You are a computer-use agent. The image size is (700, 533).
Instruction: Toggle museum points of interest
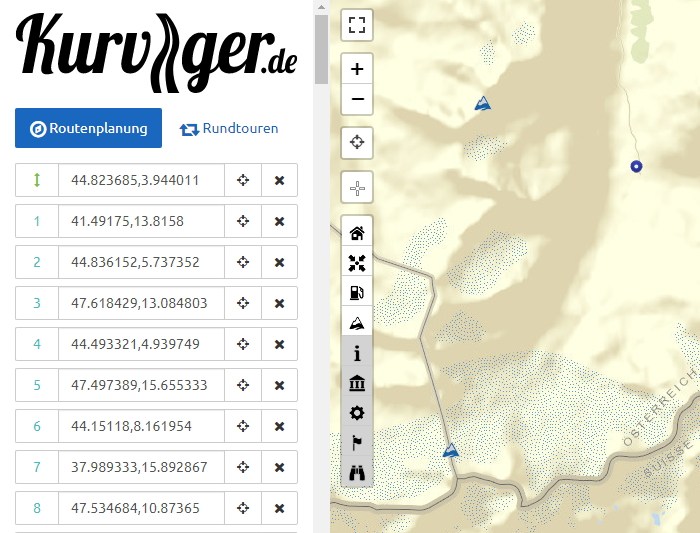pyautogui.click(x=357, y=383)
